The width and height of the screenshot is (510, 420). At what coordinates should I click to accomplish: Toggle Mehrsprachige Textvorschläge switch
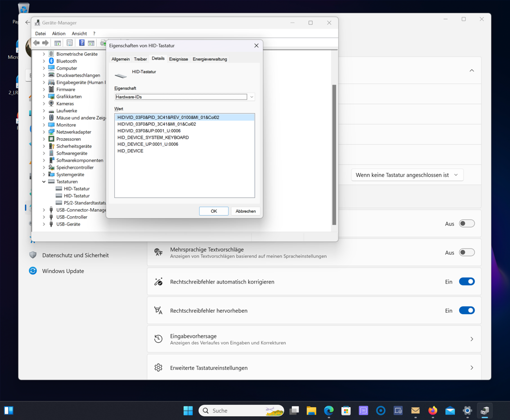click(467, 253)
